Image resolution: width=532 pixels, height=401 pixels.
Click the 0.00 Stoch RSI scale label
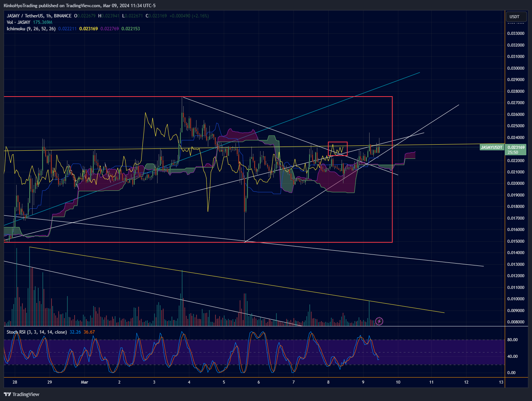click(511, 373)
